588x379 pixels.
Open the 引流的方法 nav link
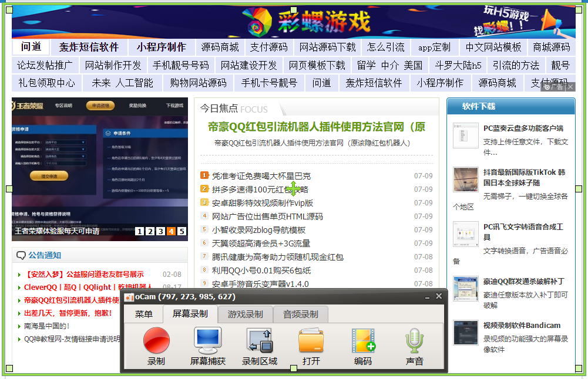[516, 66]
